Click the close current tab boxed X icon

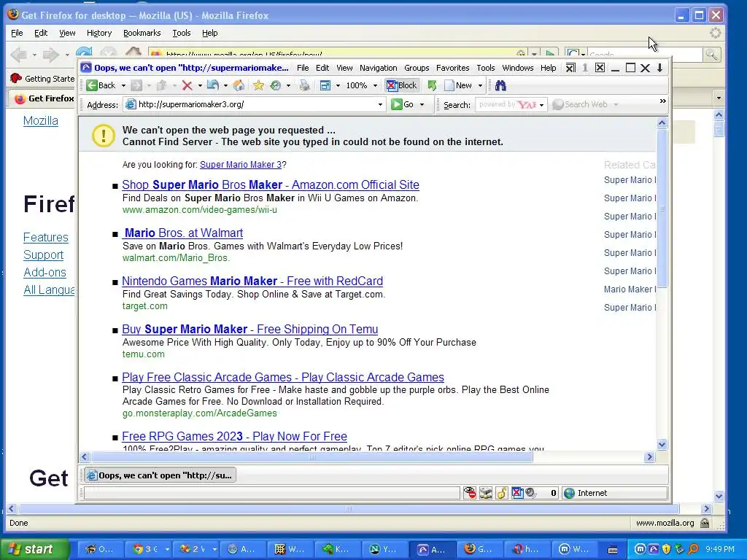(600, 68)
